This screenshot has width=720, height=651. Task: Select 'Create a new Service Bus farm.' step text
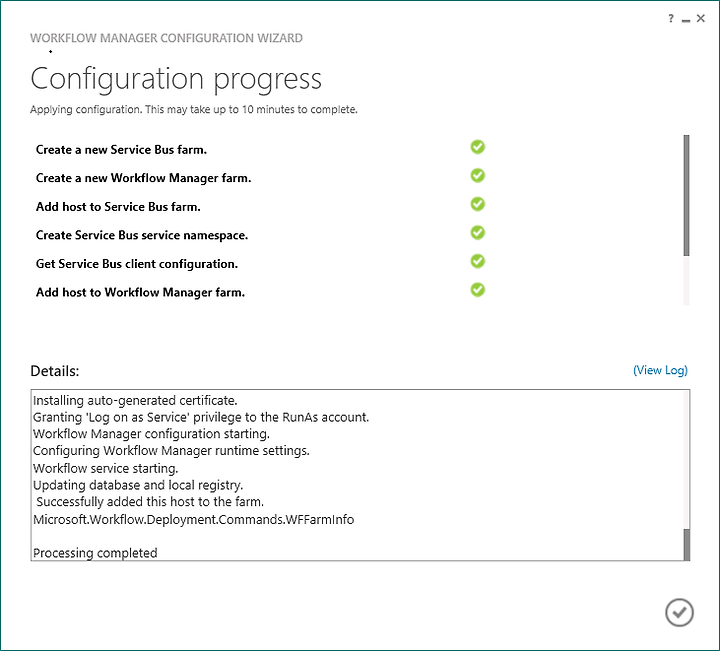point(121,150)
